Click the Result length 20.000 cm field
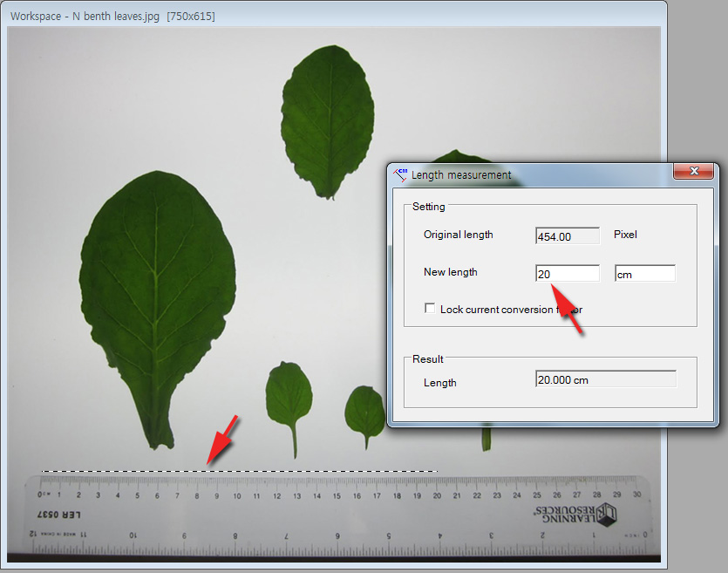Viewport: 728px width, 573px height. pos(605,380)
